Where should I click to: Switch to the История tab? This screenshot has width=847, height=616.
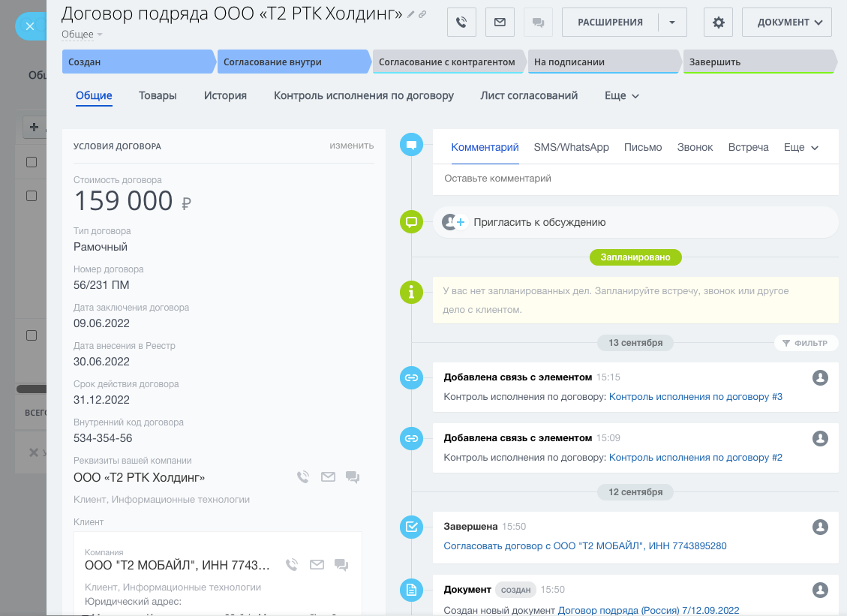pos(225,95)
